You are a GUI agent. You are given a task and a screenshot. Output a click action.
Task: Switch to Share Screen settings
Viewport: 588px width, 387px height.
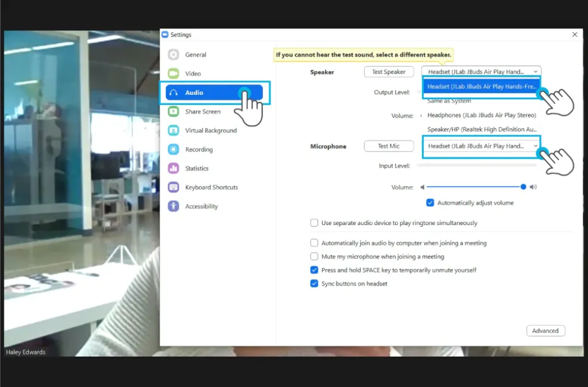pos(203,112)
